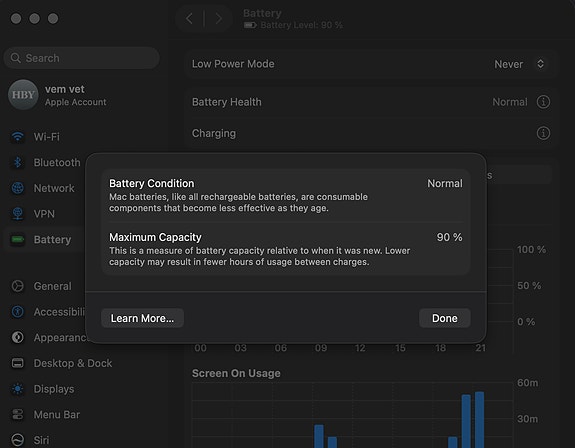This screenshot has width=575, height=448.
Task: Navigate back with left chevron
Action: click(189, 18)
